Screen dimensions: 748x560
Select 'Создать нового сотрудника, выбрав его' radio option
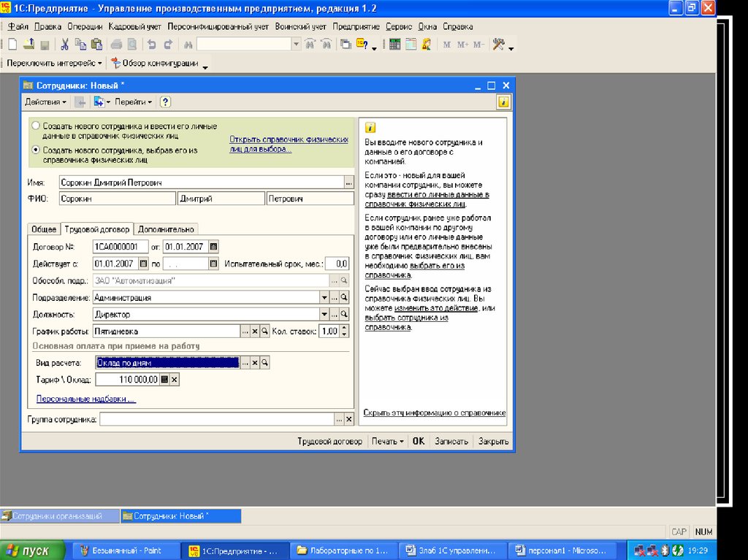pos(36,150)
